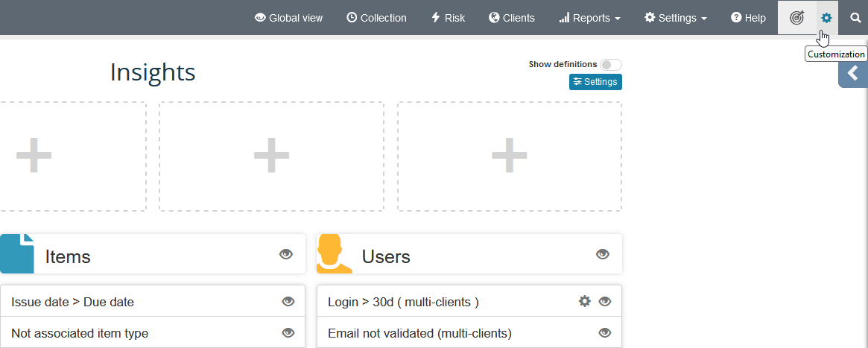Viewport: 868px width, 348px height.
Task: Click the blue Items document icon
Action: pyautogui.click(x=17, y=254)
